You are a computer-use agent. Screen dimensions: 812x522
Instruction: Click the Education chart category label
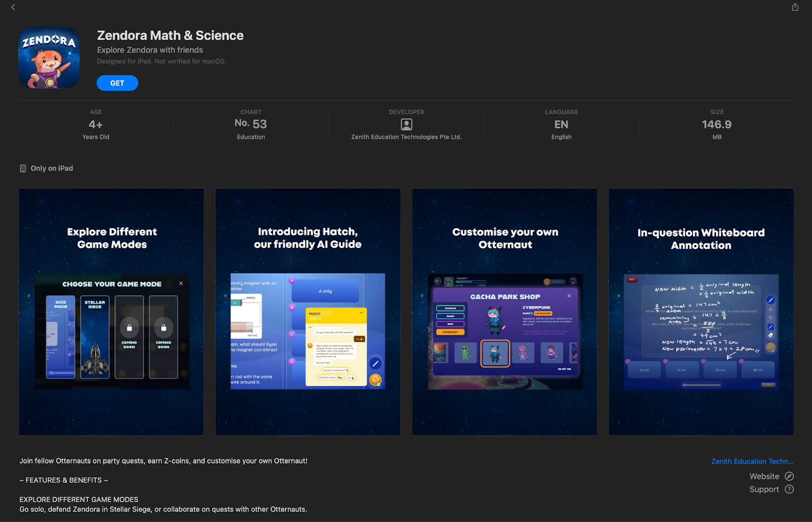point(251,137)
